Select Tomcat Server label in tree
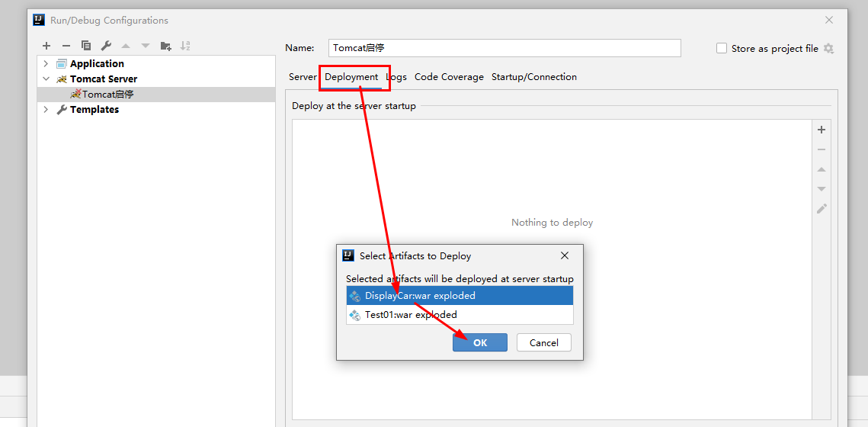The image size is (868, 427). 104,79
